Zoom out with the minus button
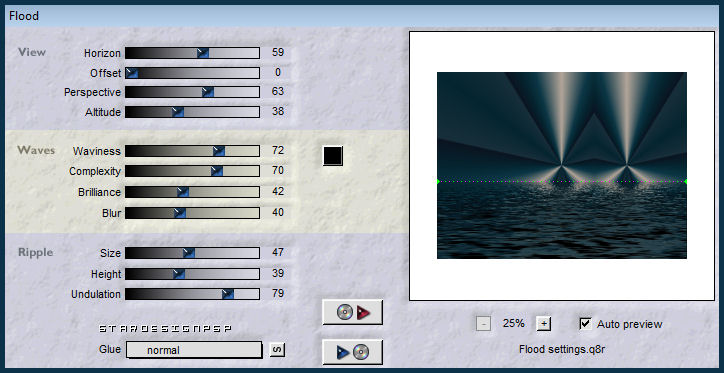724x373 pixels. coord(483,324)
